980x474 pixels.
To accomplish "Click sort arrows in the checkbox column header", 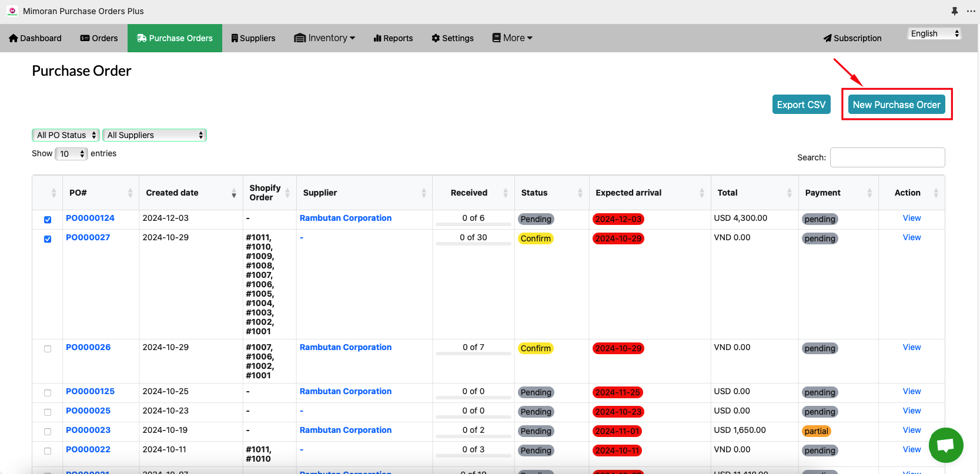I will [53, 193].
